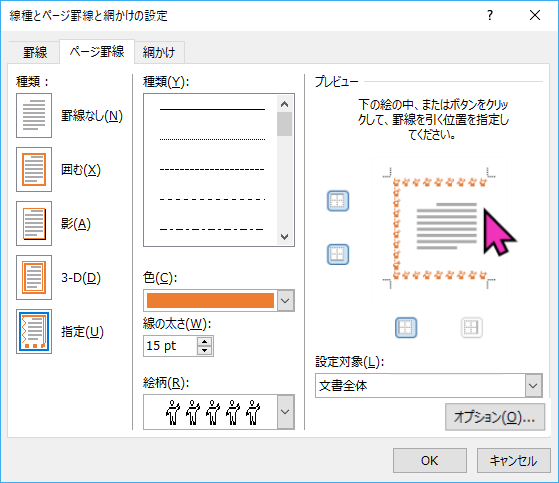Select the 罫線なし (no border) setting icon
This screenshot has width=559, height=483.
[x=34, y=115]
